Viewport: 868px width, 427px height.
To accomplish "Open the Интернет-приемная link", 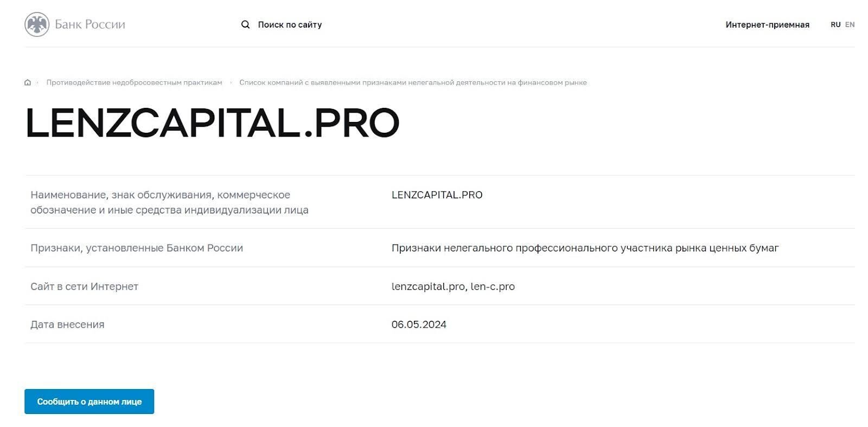I will [x=767, y=24].
